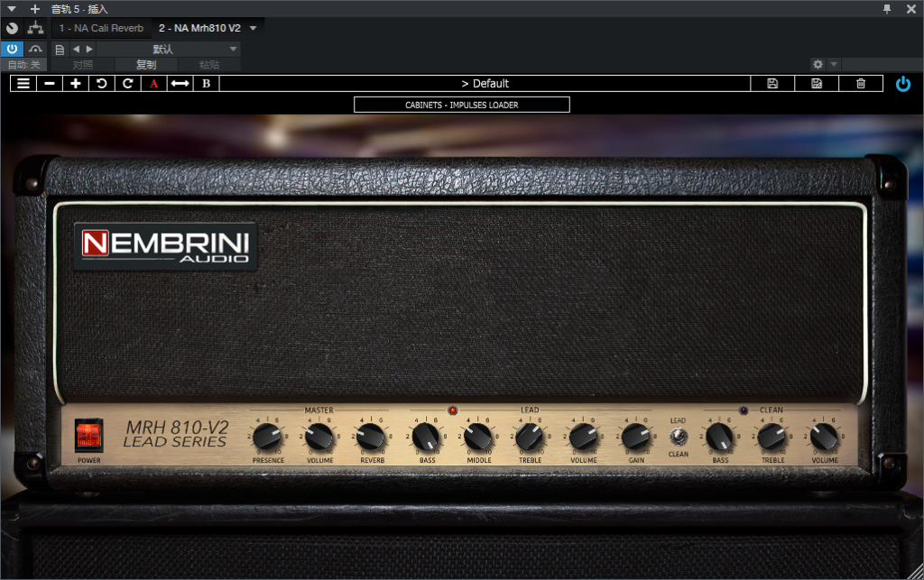This screenshot has height=580, width=924.
Task: Click the save-as preset icon beside the trash
Action: (x=817, y=84)
